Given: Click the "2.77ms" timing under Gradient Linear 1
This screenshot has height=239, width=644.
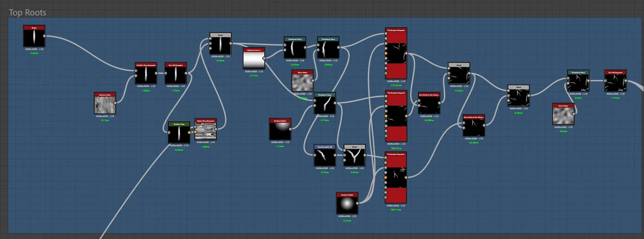Looking at the screenshot, I should [254, 76].
